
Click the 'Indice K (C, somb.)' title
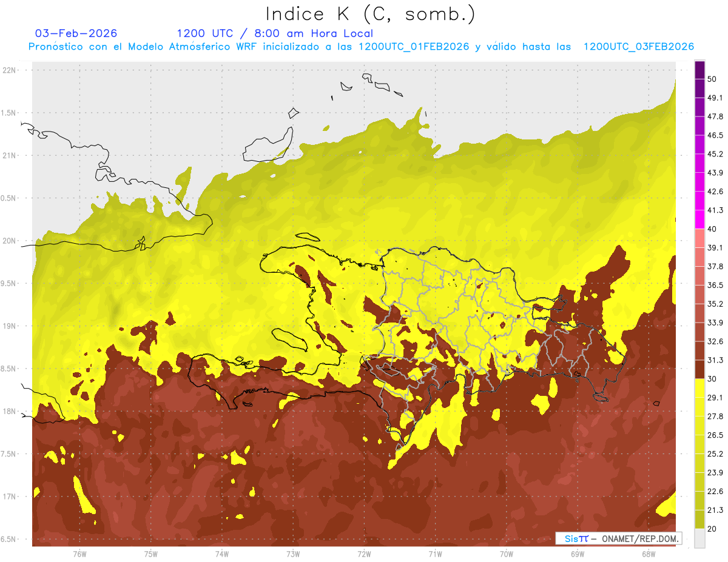pos(370,14)
